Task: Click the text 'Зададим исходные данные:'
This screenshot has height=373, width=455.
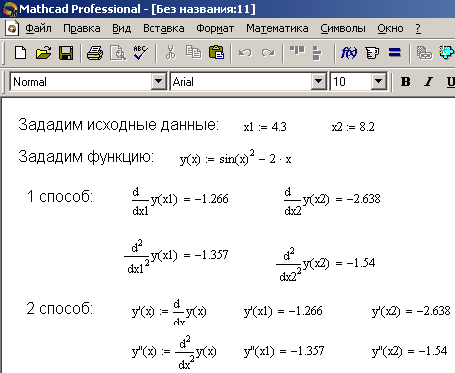Action: click(118, 125)
